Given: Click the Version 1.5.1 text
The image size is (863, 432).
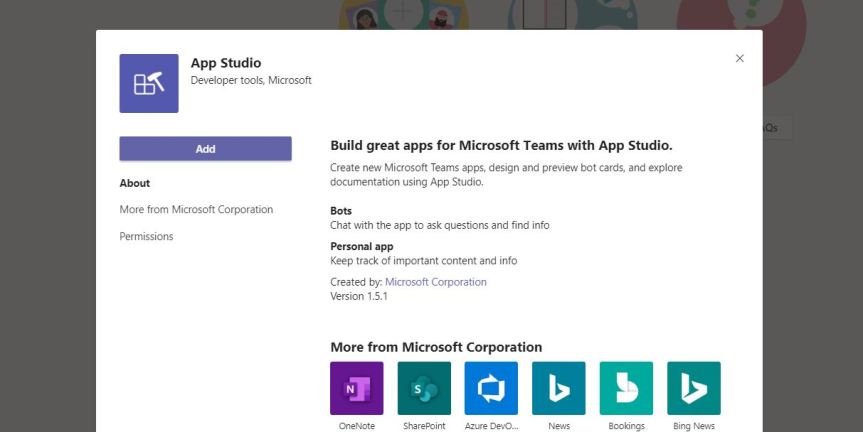Looking at the screenshot, I should click(x=359, y=297).
